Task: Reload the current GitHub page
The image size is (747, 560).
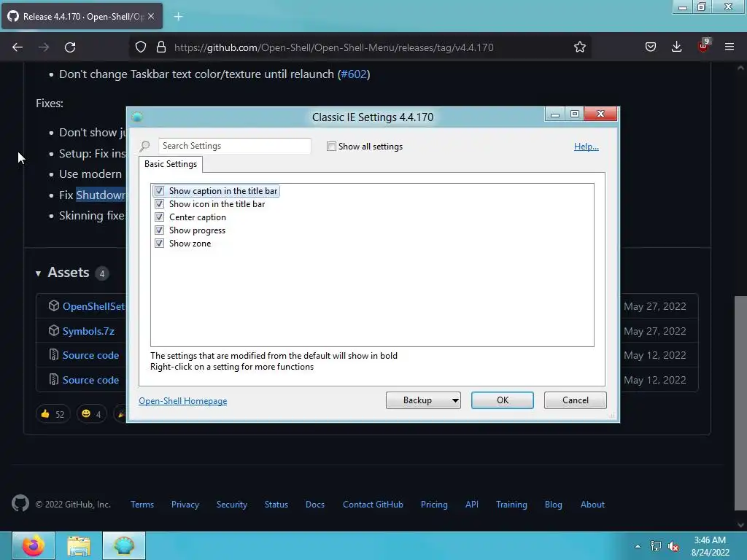Action: pos(70,47)
